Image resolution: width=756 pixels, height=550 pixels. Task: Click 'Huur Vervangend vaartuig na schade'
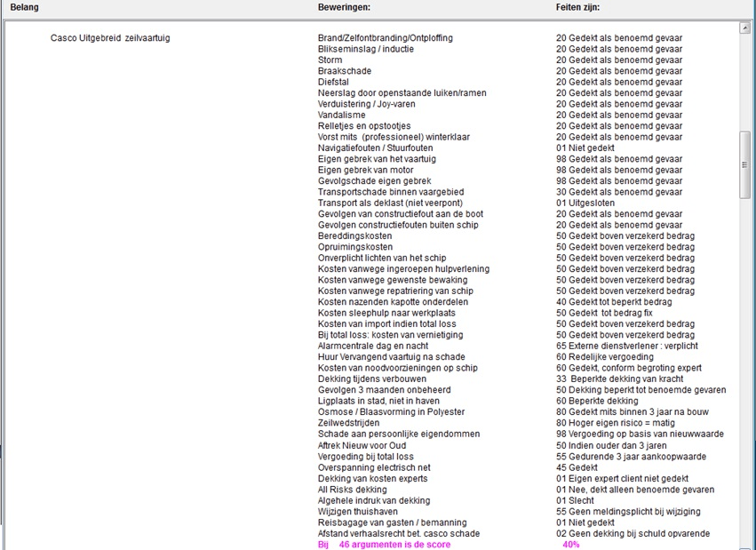(392, 357)
